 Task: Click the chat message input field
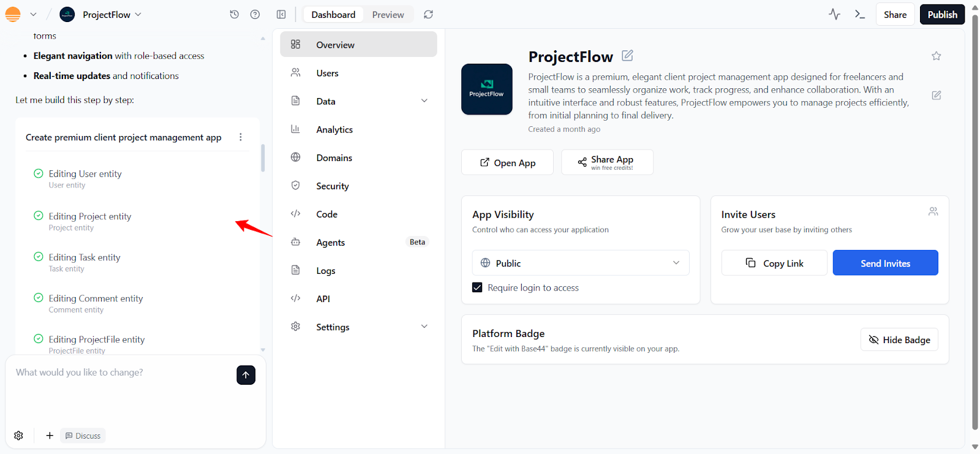point(123,373)
